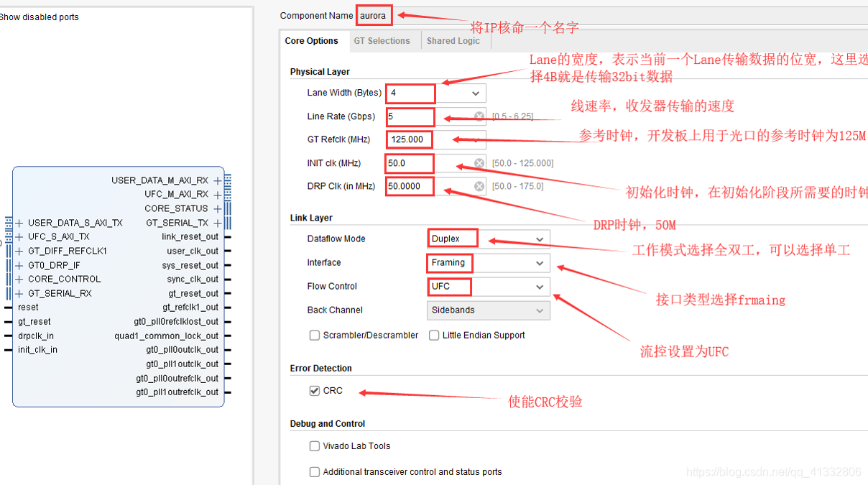The height and width of the screenshot is (485, 868).
Task: Clear the DRP Clk (in MHz) value
Action: (x=479, y=186)
